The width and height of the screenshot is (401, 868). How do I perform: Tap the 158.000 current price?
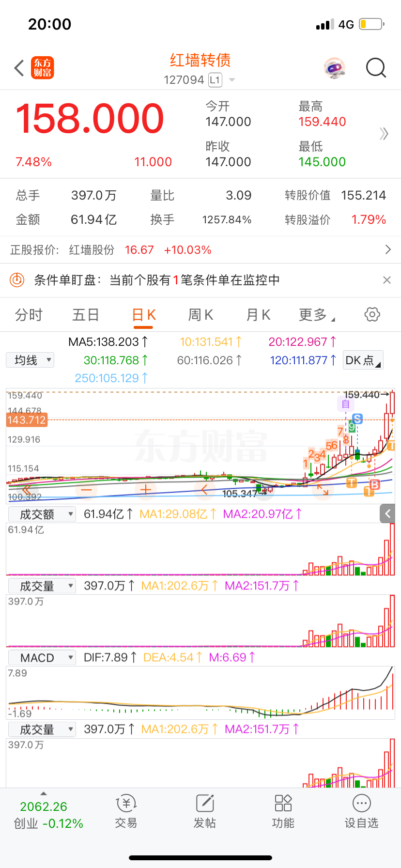click(x=90, y=119)
